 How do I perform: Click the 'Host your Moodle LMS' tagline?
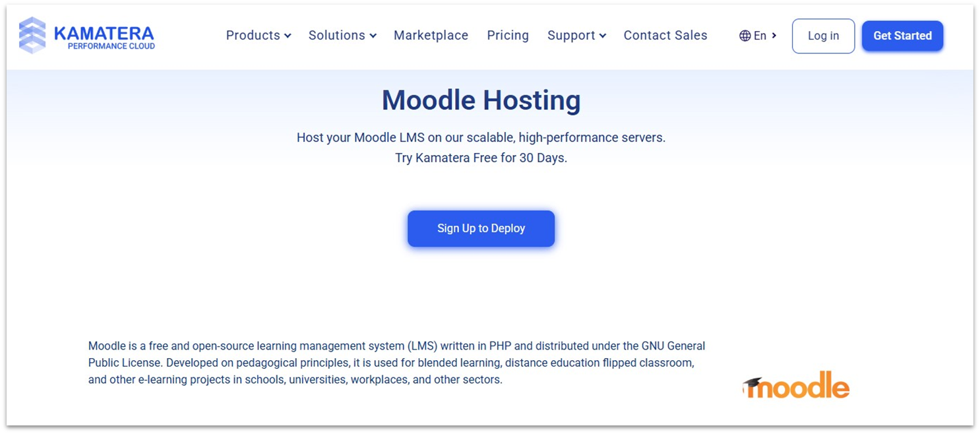click(481, 138)
